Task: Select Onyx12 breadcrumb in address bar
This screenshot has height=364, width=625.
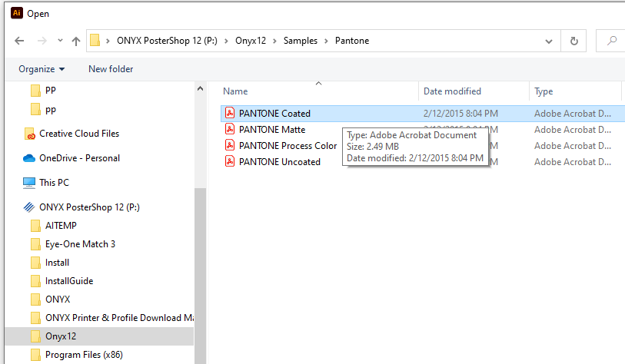Action: (251, 41)
